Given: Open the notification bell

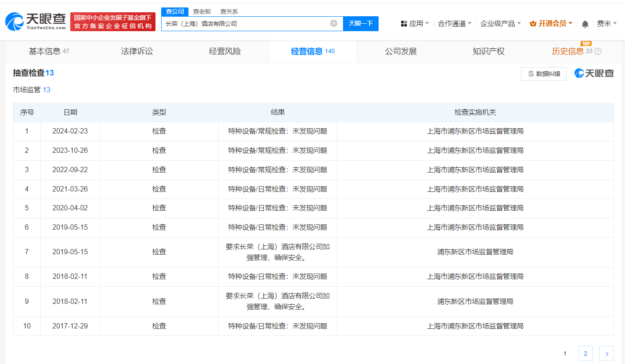Looking at the screenshot, I should click(x=585, y=24).
